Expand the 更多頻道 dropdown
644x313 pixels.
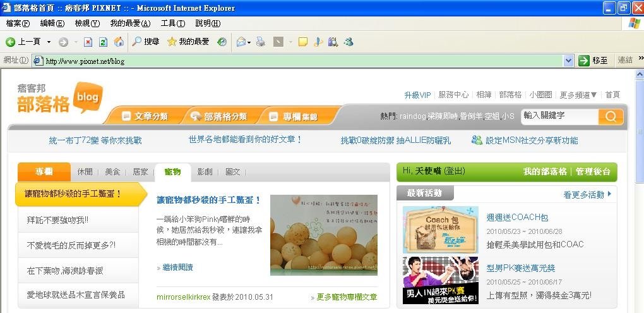pos(578,95)
